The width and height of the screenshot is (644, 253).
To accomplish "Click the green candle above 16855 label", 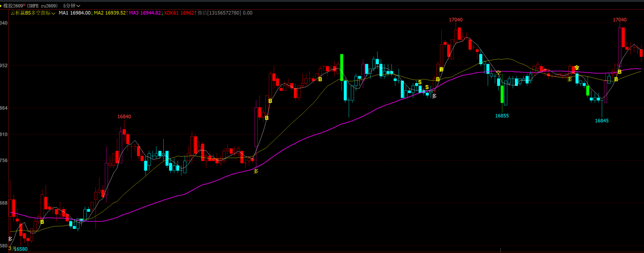I will tap(502, 94).
